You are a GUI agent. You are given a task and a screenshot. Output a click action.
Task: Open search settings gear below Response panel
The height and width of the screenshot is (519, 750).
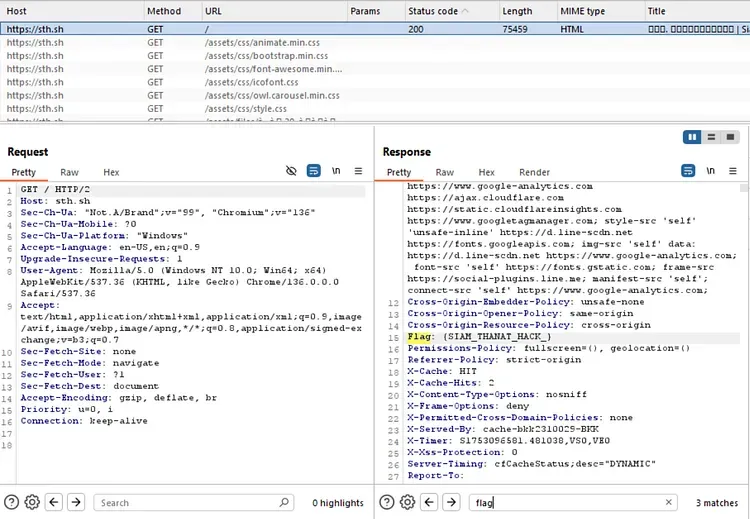pos(408,502)
